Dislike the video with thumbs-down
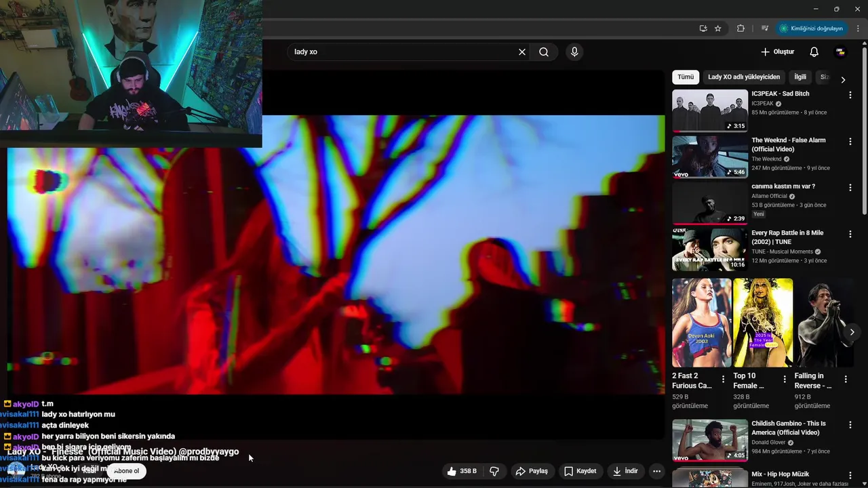 [494, 471]
